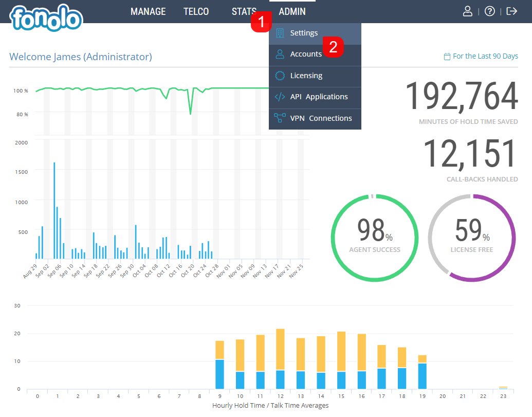
Task: Click the 'Nov 25' axis label
Action: 296,271
